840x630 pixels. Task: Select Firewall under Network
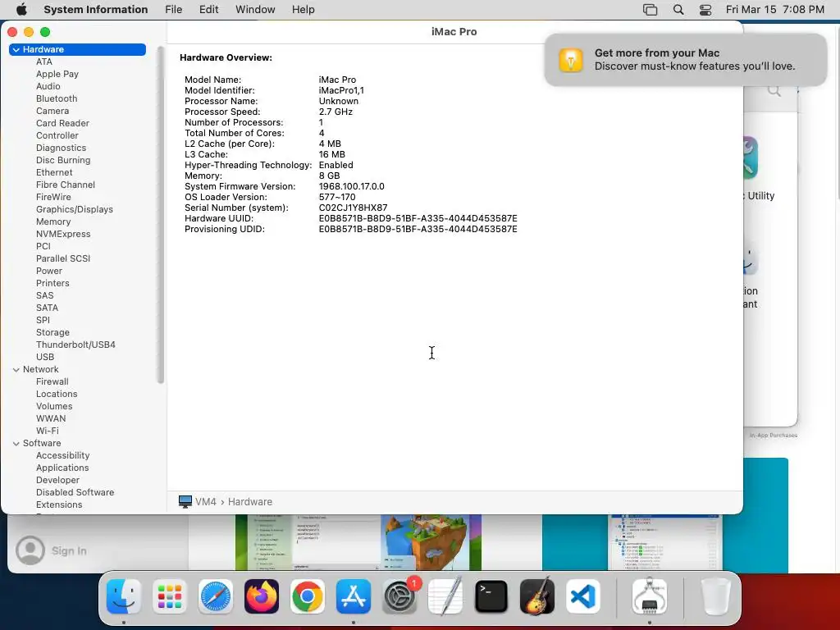point(52,382)
